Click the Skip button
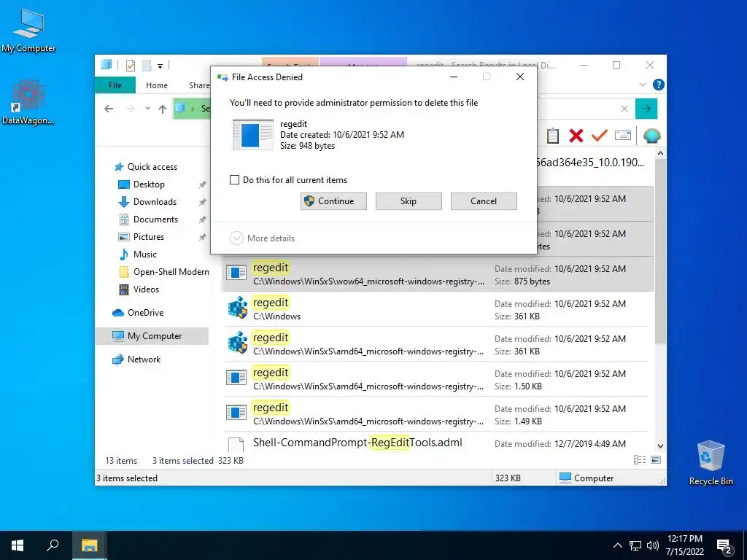The image size is (747, 560). [409, 201]
